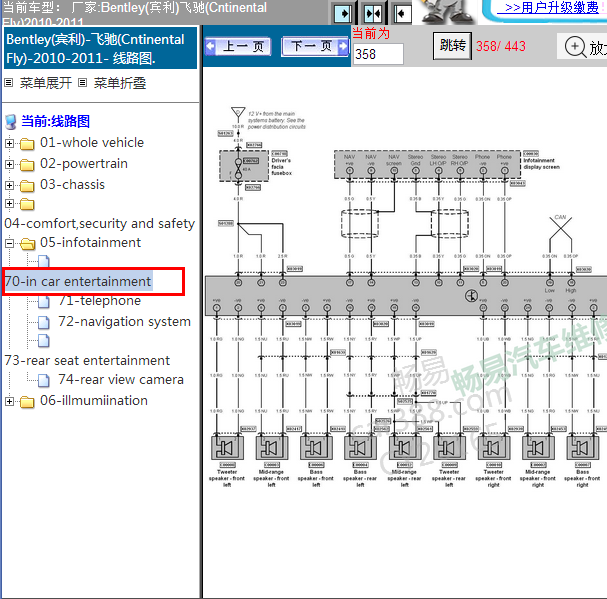Click the 菜单展开 small list icon
607x599 pixels.
(x=9, y=82)
